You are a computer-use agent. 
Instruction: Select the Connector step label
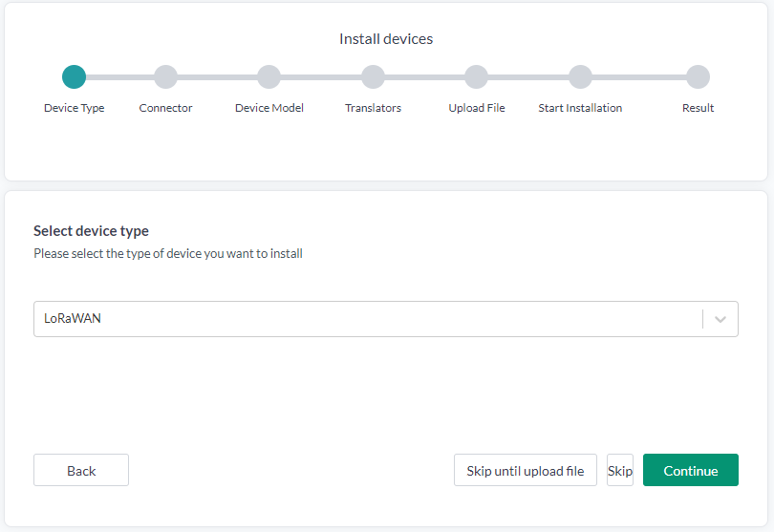click(166, 108)
